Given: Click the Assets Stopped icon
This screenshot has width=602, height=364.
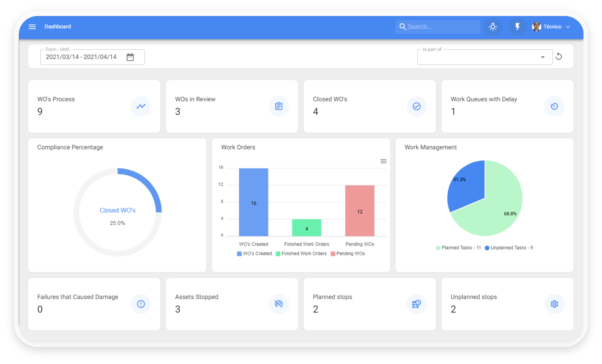Looking at the screenshot, I should pyautogui.click(x=279, y=304).
